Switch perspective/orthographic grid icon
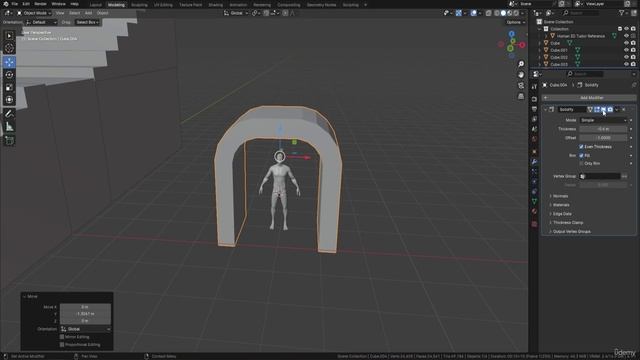Screen dimensions: 640x360 (x=521, y=96)
